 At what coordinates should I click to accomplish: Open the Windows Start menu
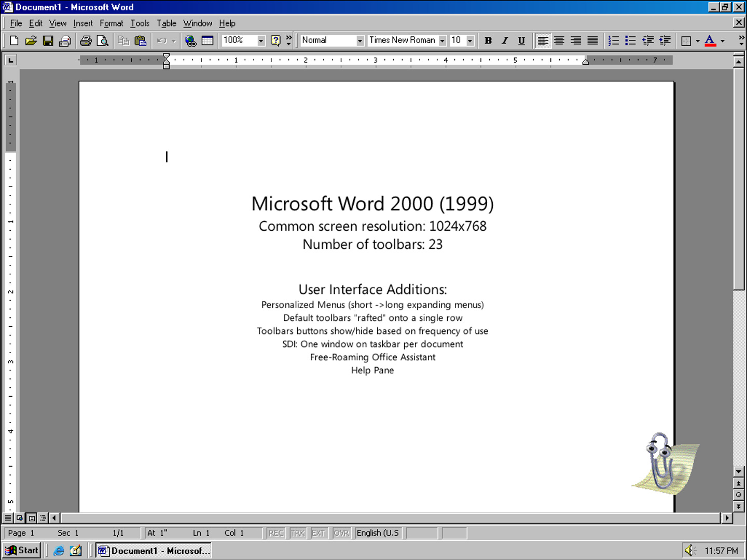tap(22, 551)
